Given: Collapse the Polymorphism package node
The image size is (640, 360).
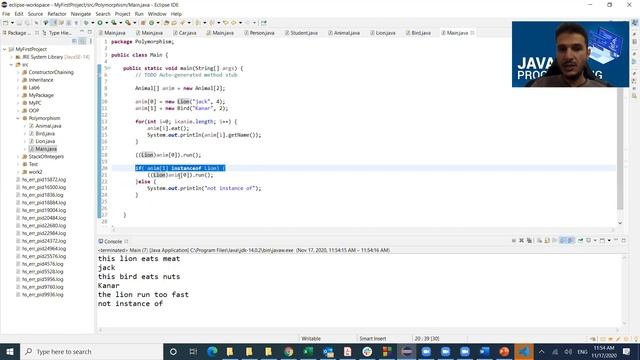Looking at the screenshot, I should click(18, 118).
